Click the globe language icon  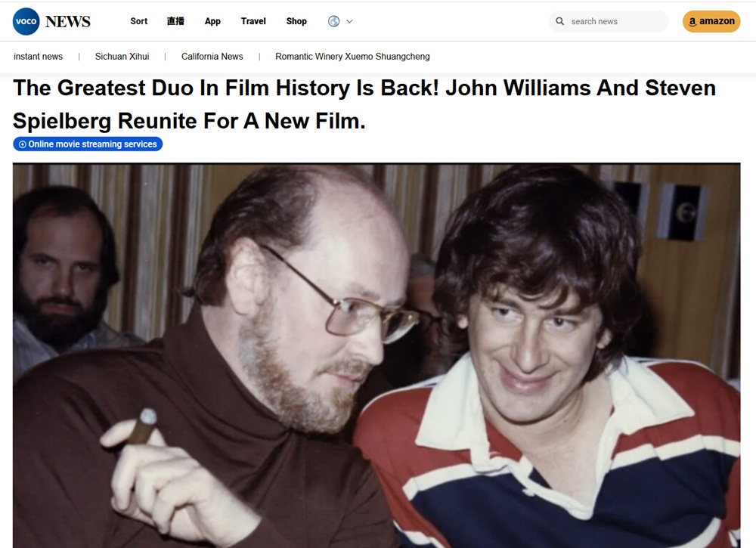333,21
